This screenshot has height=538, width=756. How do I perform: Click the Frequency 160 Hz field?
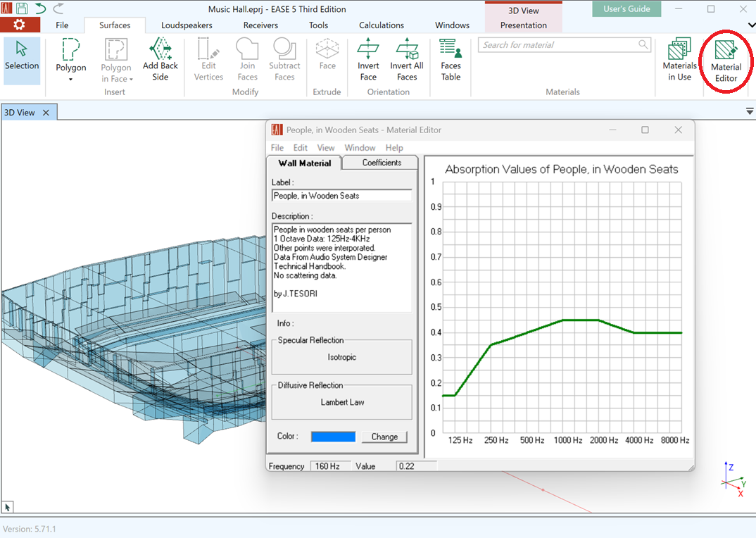tap(332, 466)
